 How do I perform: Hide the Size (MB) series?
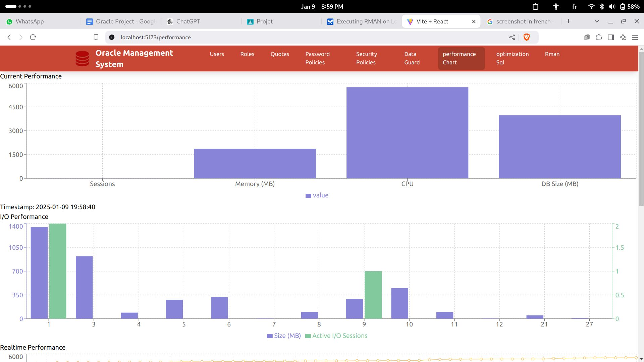283,336
